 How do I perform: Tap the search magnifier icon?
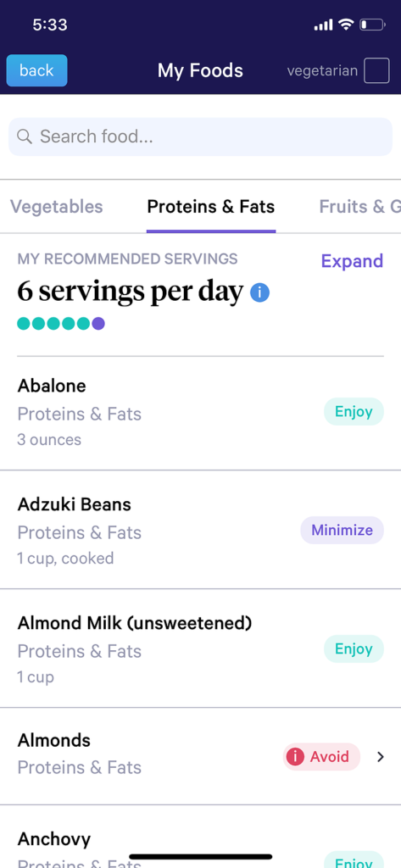tap(25, 136)
